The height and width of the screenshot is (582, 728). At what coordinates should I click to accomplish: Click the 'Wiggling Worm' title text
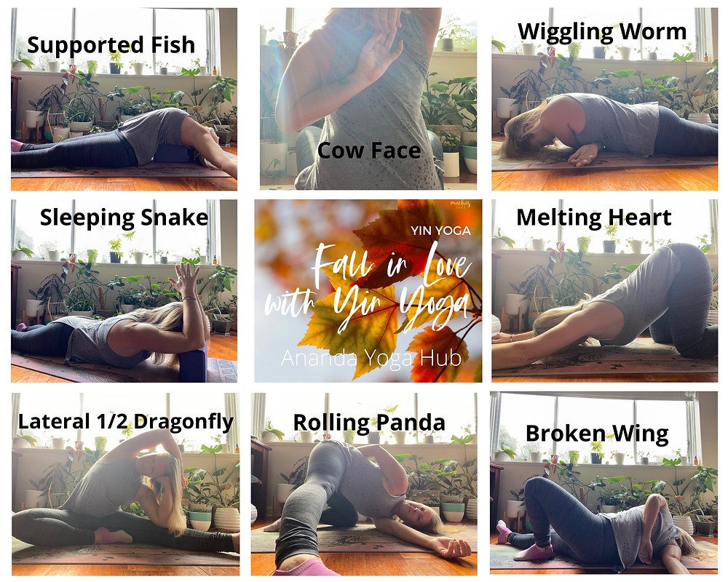tap(602, 33)
